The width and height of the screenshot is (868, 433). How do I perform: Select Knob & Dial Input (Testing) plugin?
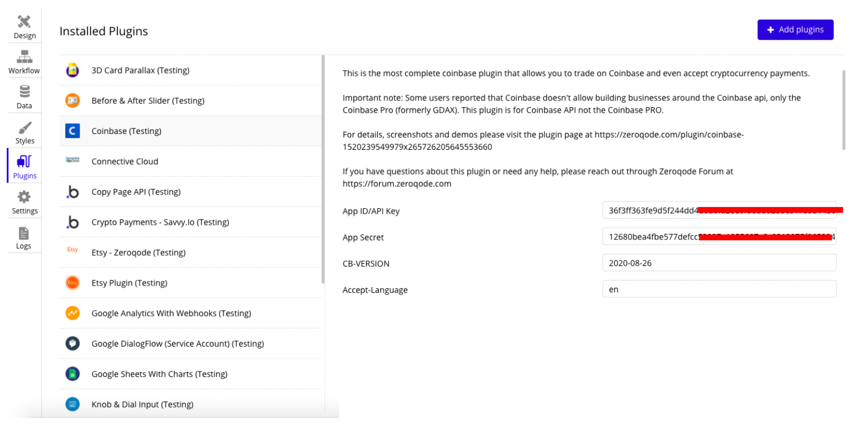coord(190,404)
